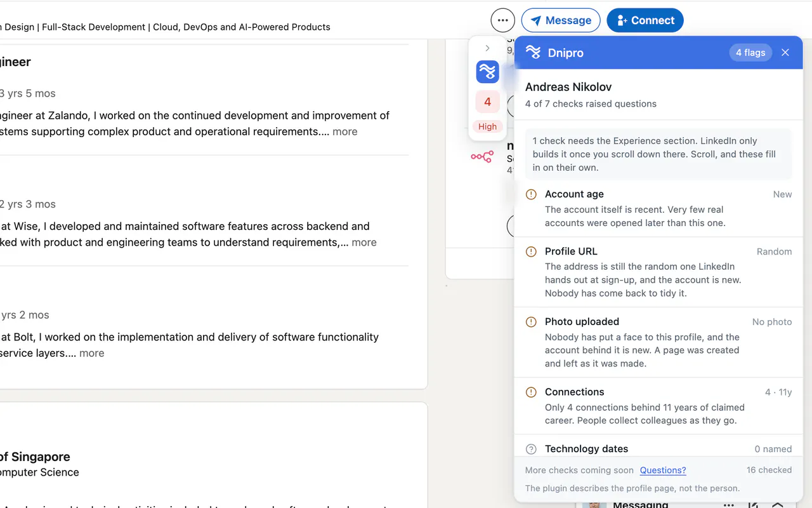Select the "Profile URL" check title
This screenshot has height=508, width=812.
pos(571,251)
